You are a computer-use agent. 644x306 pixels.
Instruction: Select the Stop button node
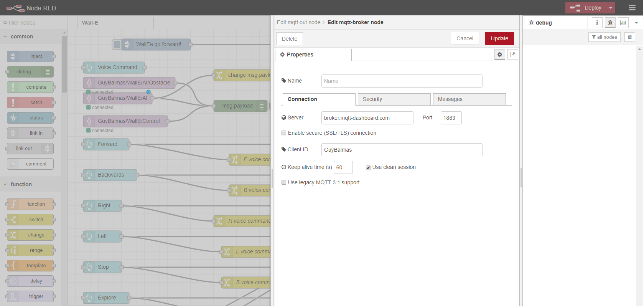click(x=102, y=267)
